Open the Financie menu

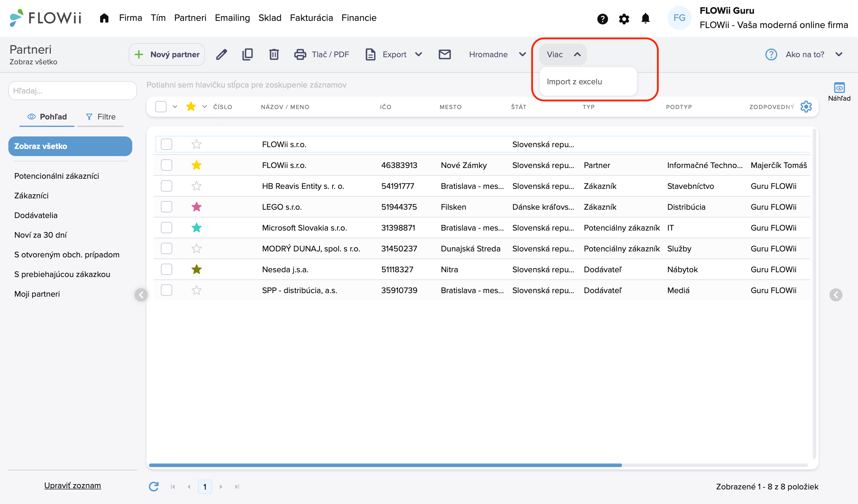tap(359, 18)
